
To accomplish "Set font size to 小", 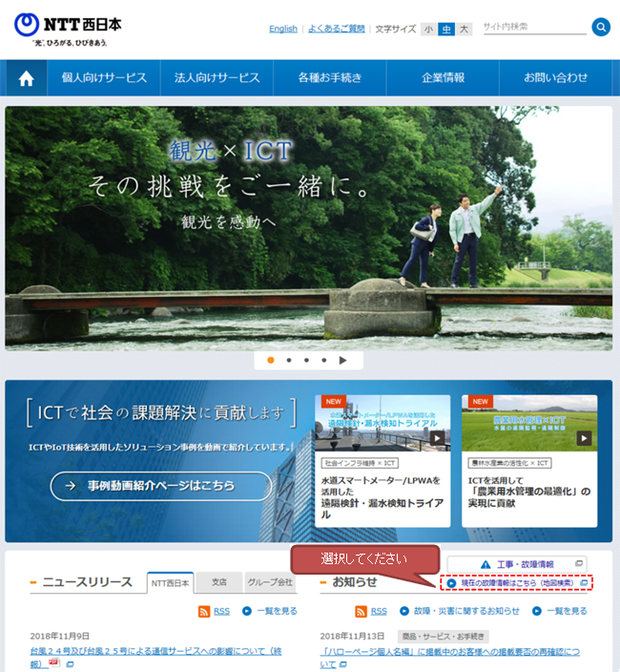I will (428, 29).
